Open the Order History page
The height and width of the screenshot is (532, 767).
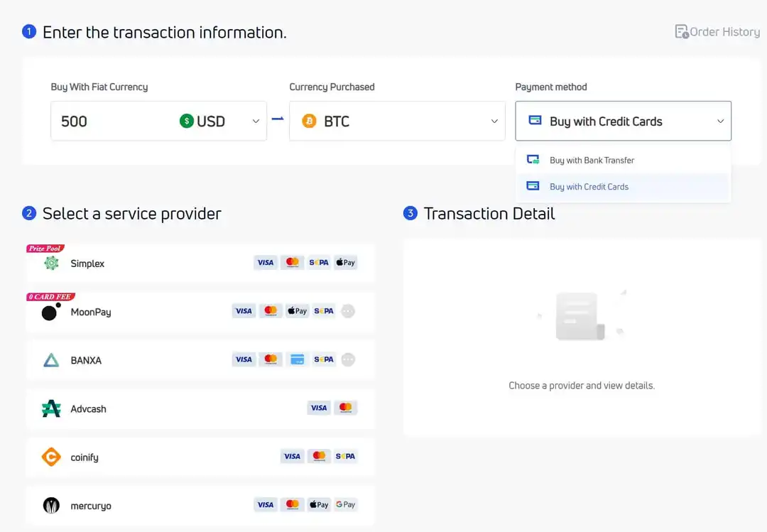717,31
